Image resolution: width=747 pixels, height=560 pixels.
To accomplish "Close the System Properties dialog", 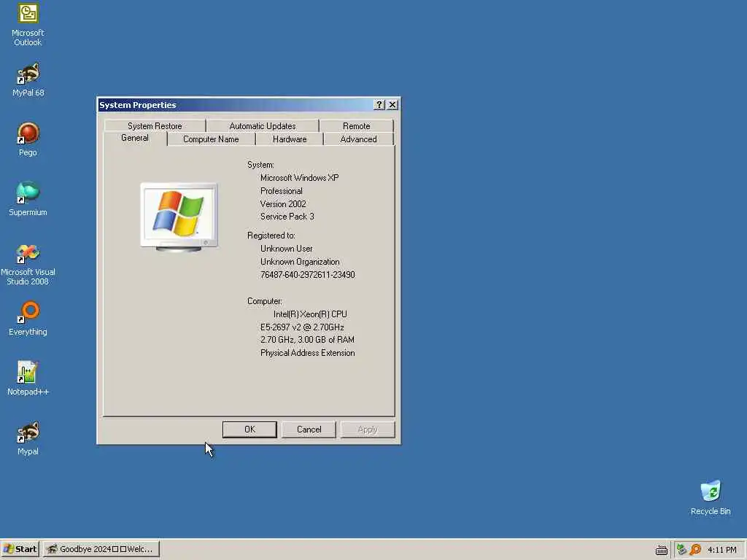I will tap(392, 105).
